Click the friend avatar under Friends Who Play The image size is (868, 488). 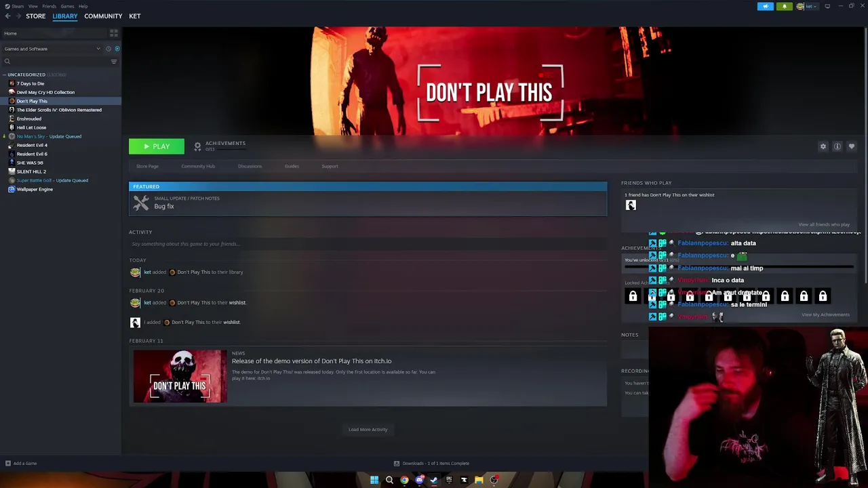(631, 205)
